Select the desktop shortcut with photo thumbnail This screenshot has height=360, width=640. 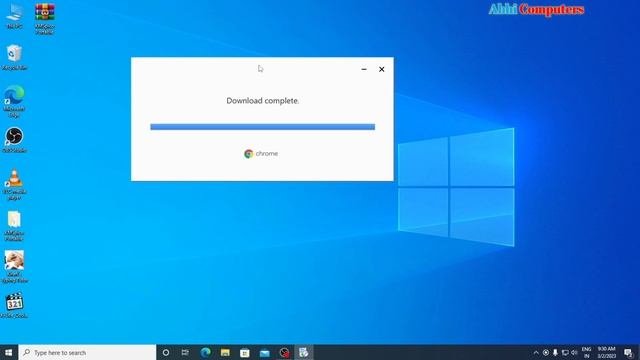14,267
